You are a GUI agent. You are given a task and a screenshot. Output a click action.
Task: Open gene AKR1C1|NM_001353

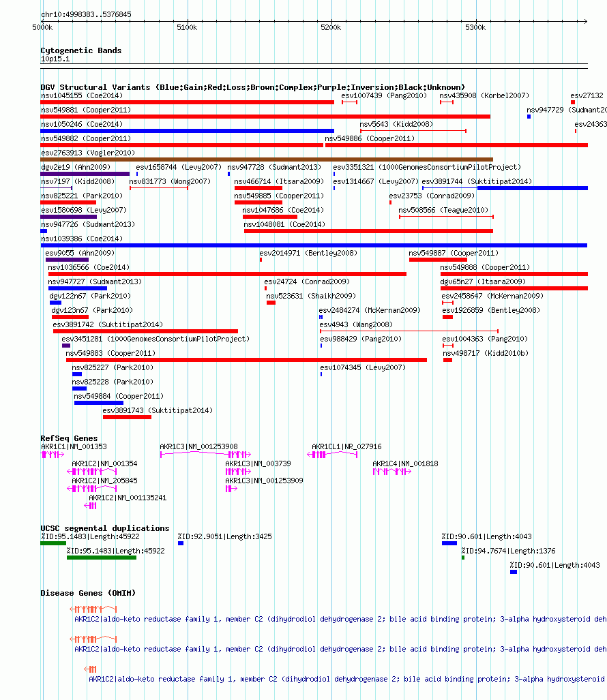click(74, 446)
